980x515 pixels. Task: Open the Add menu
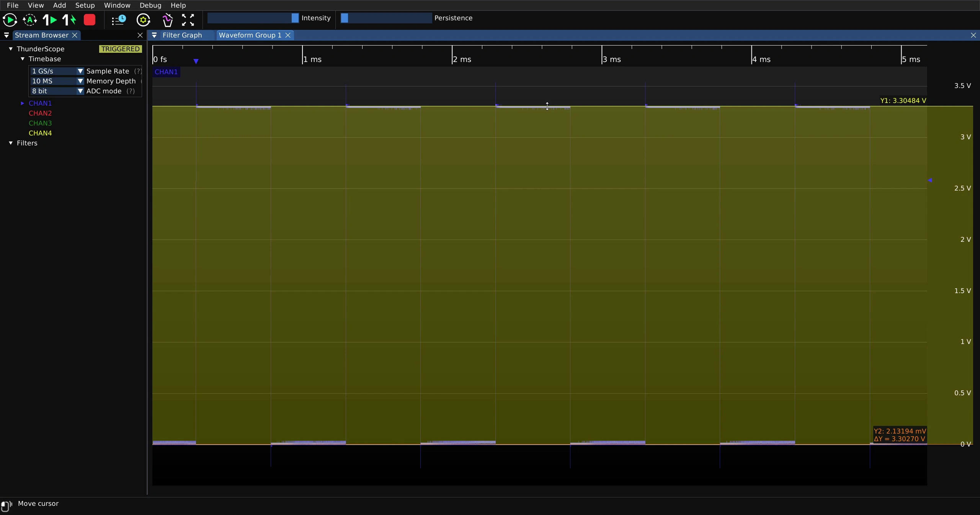(59, 5)
